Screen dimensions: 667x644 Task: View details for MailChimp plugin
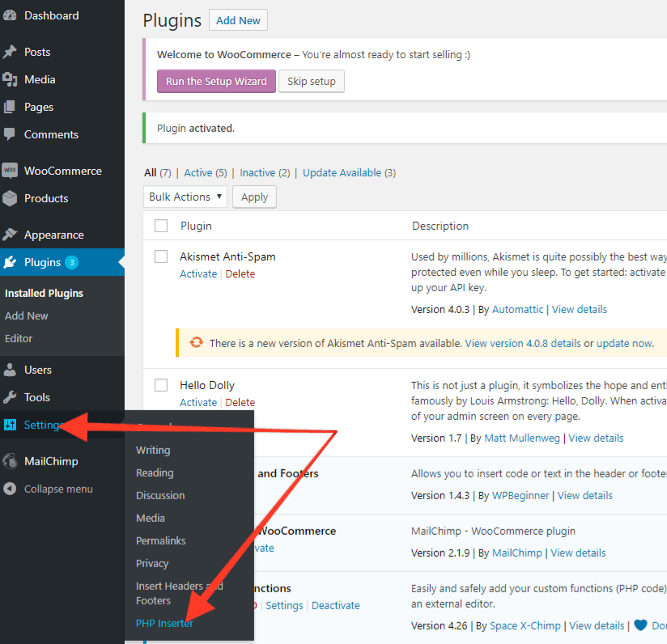tap(578, 553)
